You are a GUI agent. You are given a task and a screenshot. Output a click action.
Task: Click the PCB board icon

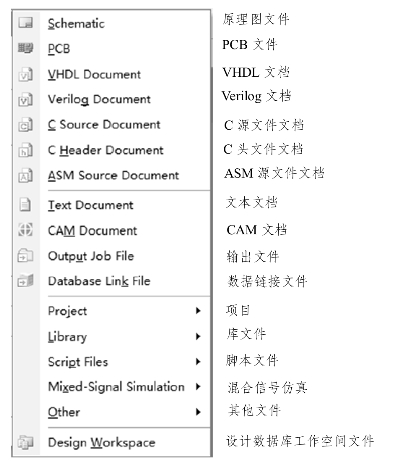26,48
